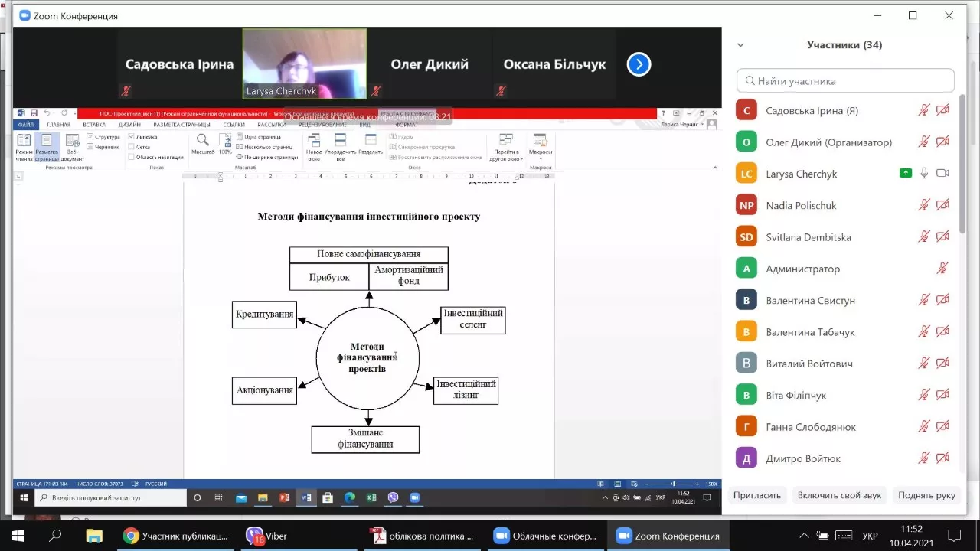This screenshot has width=980, height=551.
Task: Click the next-participants arrow in video strip
Action: point(639,65)
